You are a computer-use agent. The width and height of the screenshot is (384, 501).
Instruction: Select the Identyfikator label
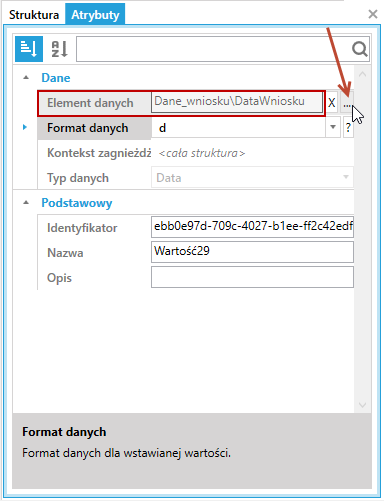(82, 228)
